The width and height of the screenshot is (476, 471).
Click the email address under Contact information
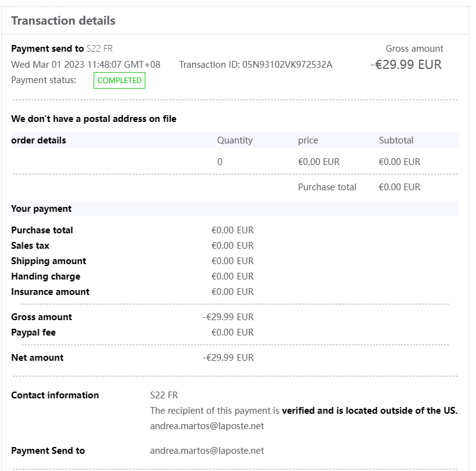pos(207,426)
